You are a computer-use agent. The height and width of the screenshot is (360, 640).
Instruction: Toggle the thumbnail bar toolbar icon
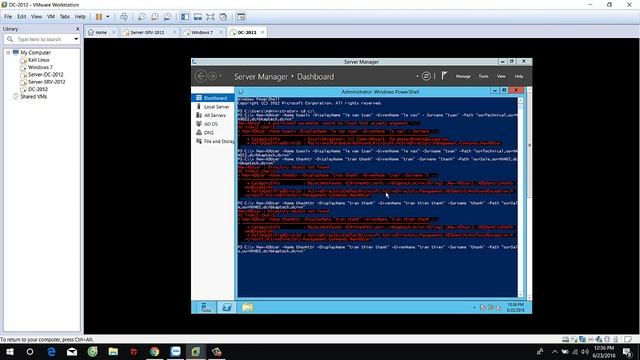pyautogui.click(x=198, y=17)
